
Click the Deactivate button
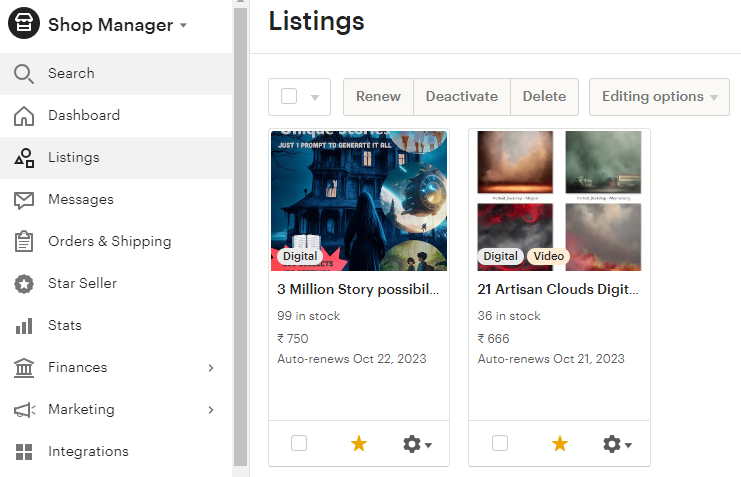click(x=462, y=97)
